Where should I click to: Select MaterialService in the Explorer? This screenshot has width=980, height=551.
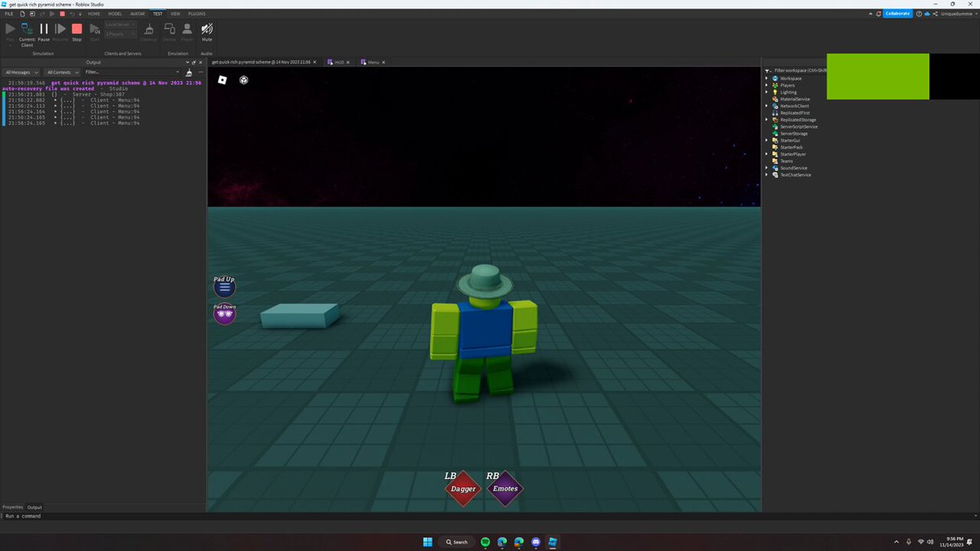click(795, 99)
